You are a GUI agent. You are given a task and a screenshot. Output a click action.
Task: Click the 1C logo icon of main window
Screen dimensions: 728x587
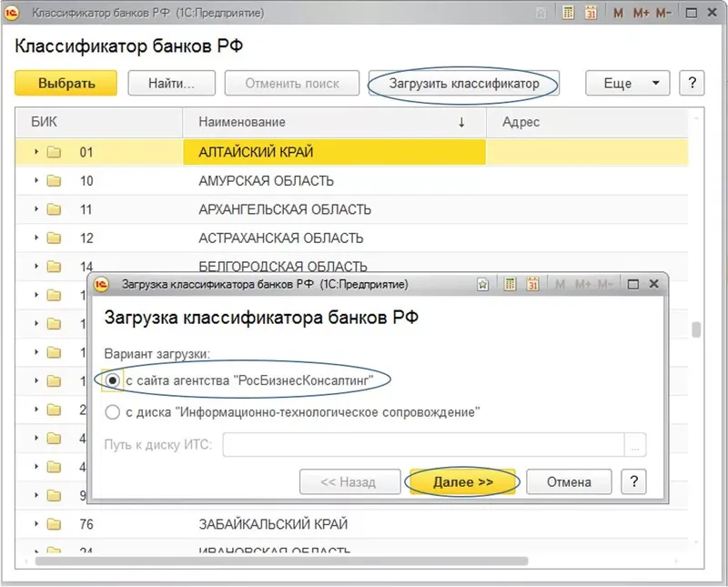(x=11, y=13)
